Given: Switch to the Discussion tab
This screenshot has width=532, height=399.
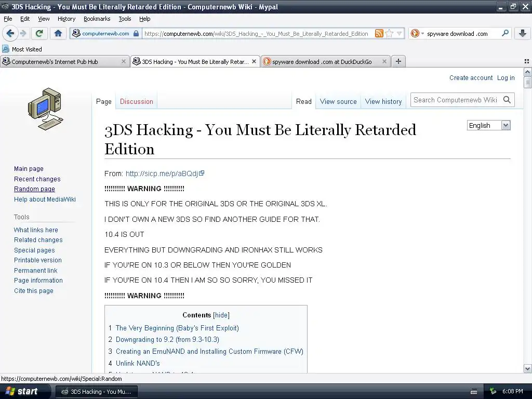Looking at the screenshot, I should click(137, 101).
